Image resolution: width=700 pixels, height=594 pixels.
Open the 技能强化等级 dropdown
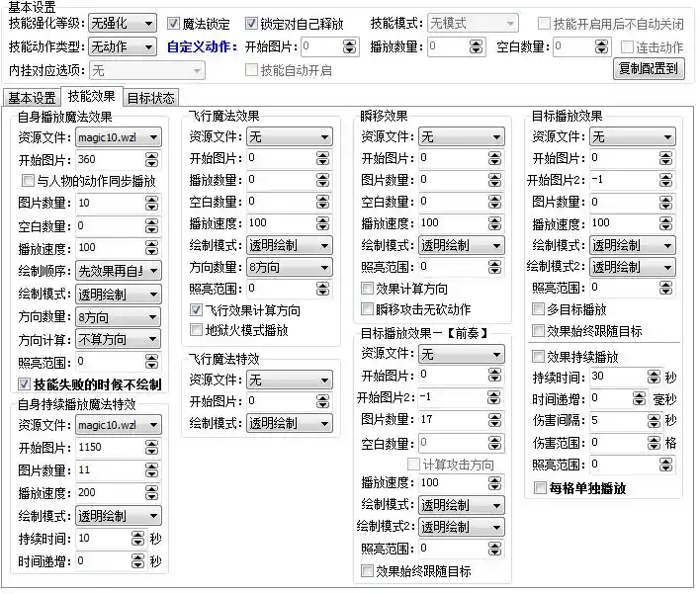[x=123, y=23]
